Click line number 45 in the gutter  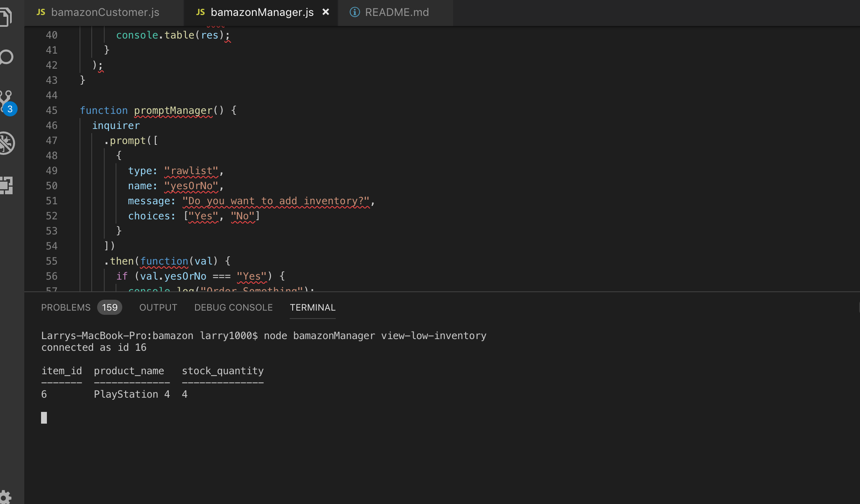[51, 111]
